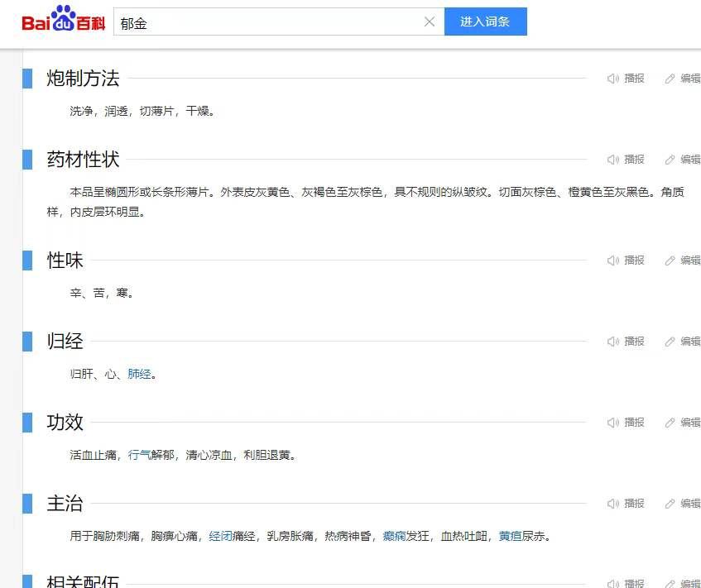Viewport: 701px width, 588px height.
Task: Click the pencil icon for 主治
Action: coord(670,504)
